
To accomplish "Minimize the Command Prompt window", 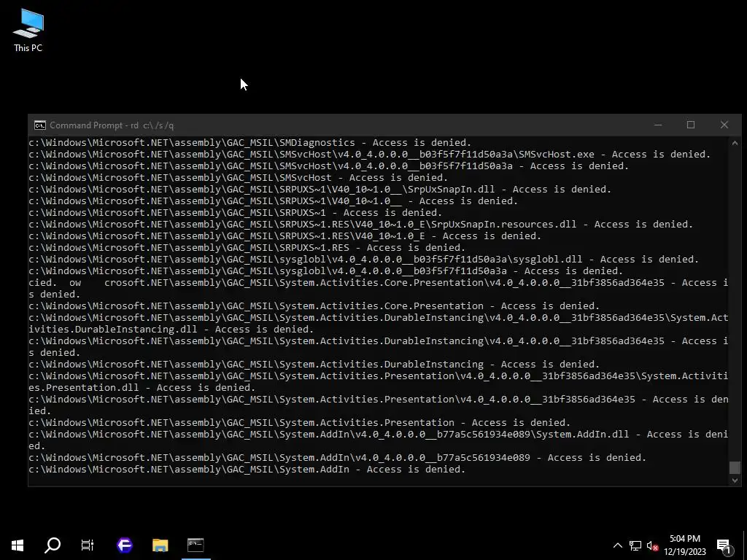I will point(658,125).
